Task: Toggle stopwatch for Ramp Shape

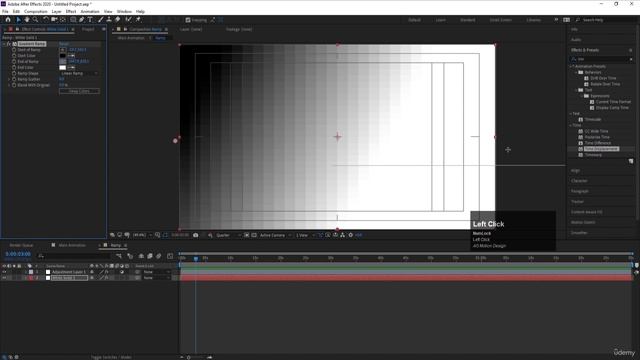Action: (x=14, y=73)
